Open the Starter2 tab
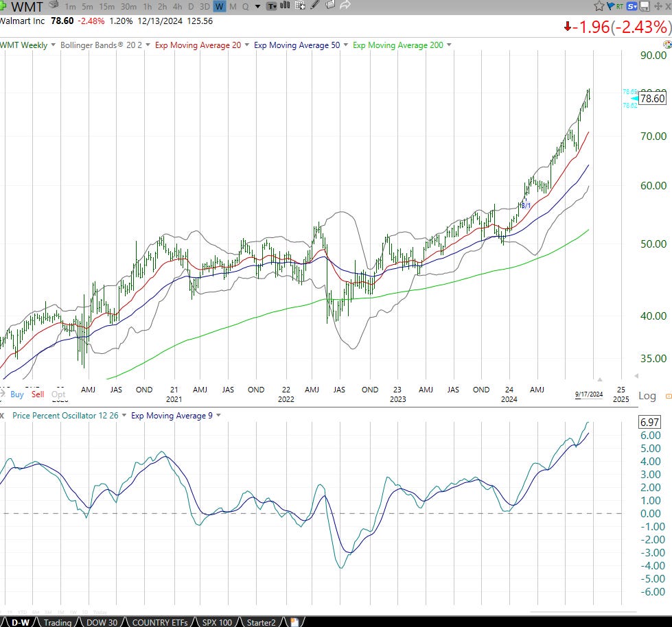This screenshot has height=627, width=672. (x=261, y=622)
